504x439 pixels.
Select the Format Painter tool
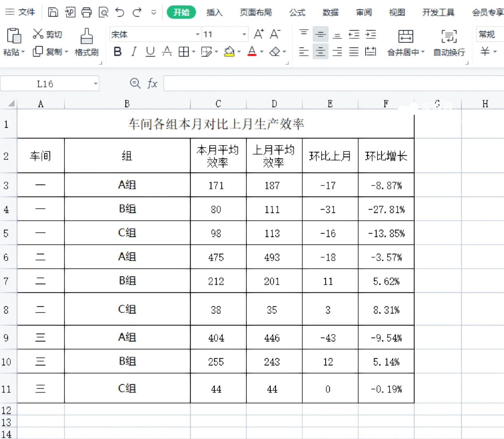pos(86,42)
